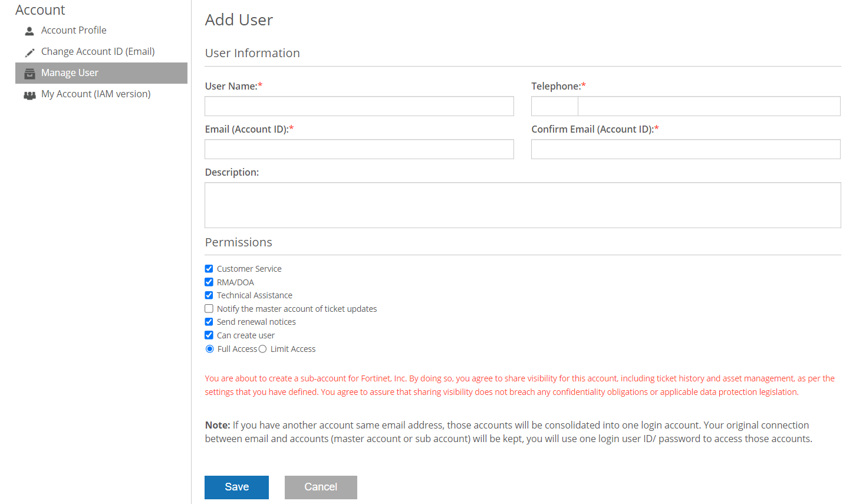Select the Full Access radio button
The height and width of the screenshot is (504, 856).
(x=209, y=348)
